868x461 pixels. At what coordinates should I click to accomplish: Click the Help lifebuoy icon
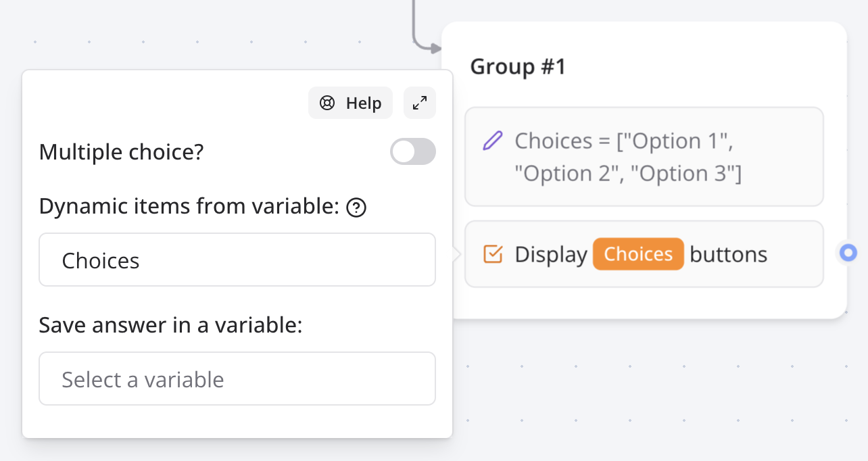[326, 103]
